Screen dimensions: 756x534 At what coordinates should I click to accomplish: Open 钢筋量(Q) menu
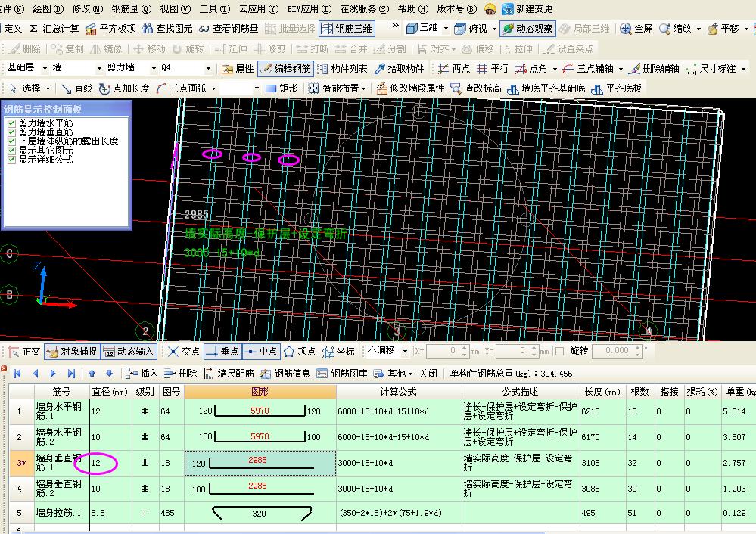click(131, 8)
